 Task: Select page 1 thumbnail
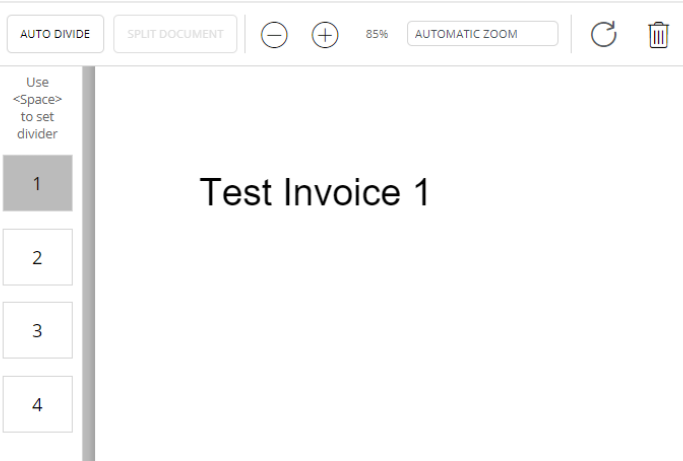tap(38, 183)
